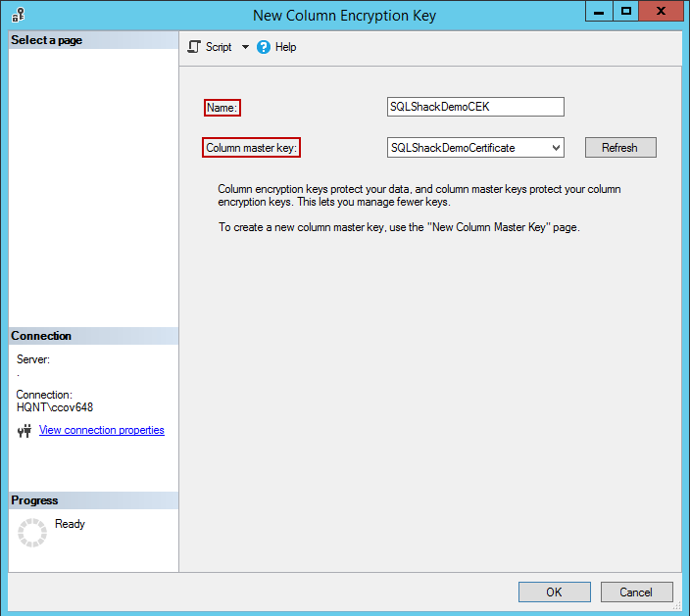
Task: Edit the Name field SQLShackDemoCEK
Action: tap(475, 107)
